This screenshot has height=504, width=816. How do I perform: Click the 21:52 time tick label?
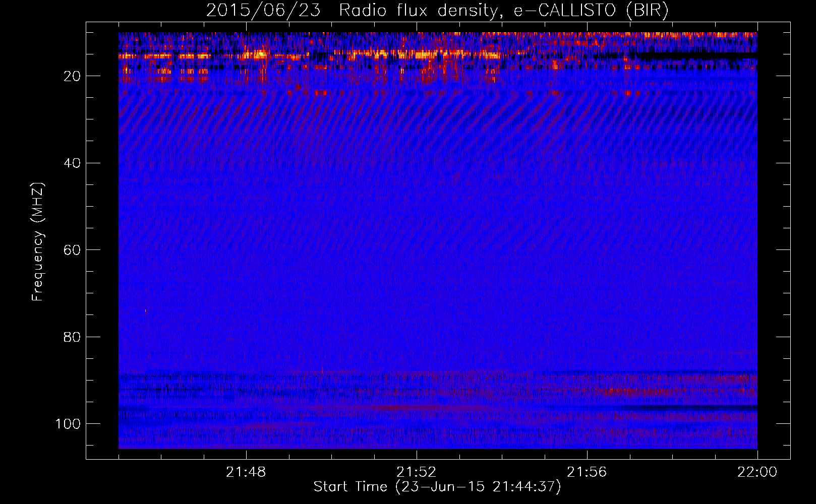pyautogui.click(x=416, y=472)
